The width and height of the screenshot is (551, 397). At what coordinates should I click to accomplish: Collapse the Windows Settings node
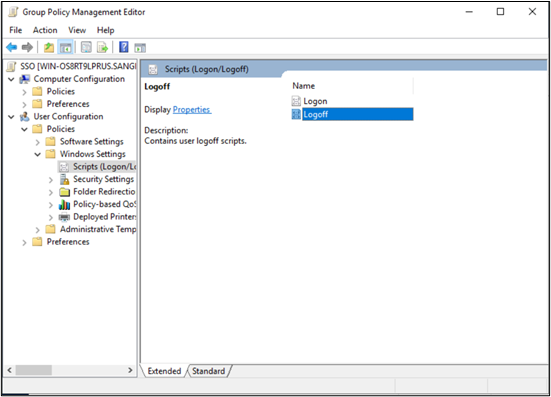click(38, 154)
